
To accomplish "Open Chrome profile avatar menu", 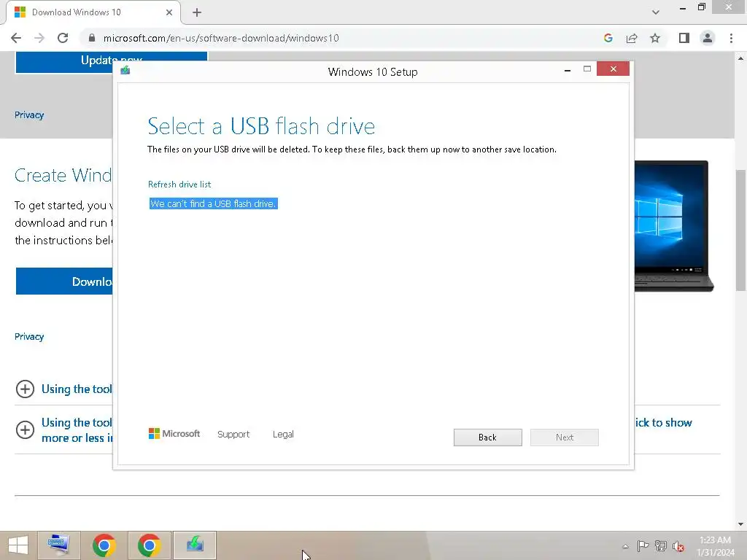I will point(708,38).
